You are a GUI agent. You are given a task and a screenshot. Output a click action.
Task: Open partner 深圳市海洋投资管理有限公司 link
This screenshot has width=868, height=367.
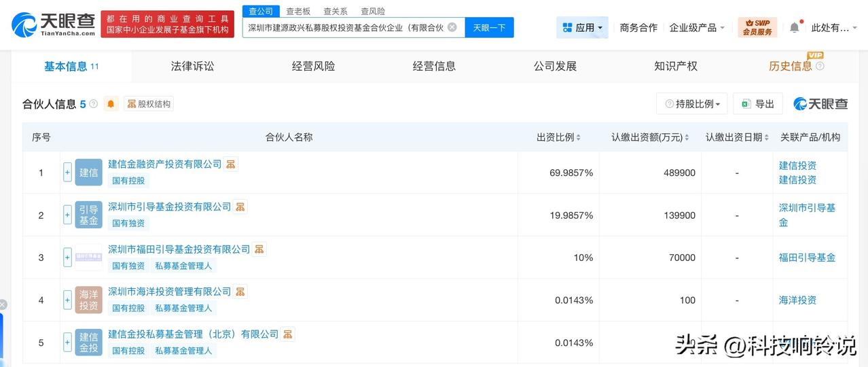170,292
